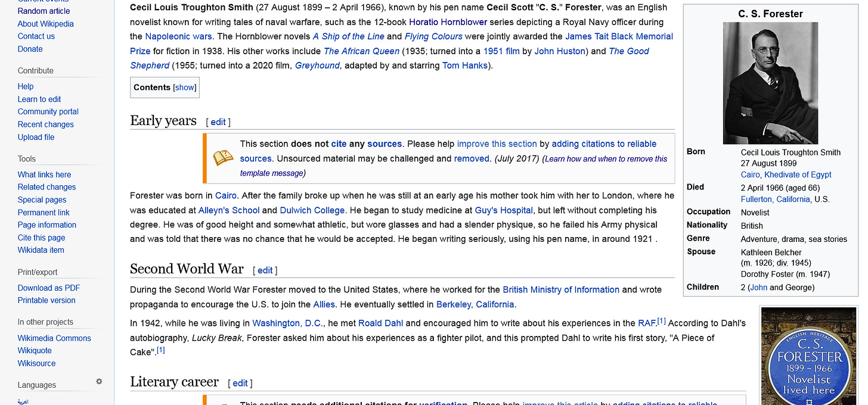Screen dimensions: 868x405
Task: Click Cite this page
Action: (x=41, y=238)
